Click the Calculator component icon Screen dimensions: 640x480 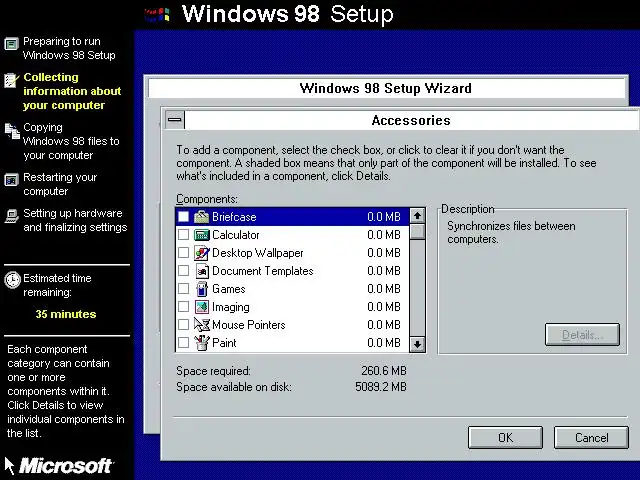point(202,235)
